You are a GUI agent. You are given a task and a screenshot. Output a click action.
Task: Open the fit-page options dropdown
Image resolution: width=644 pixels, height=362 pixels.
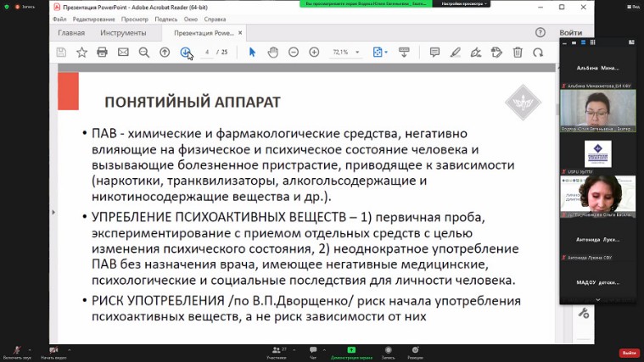(x=379, y=53)
